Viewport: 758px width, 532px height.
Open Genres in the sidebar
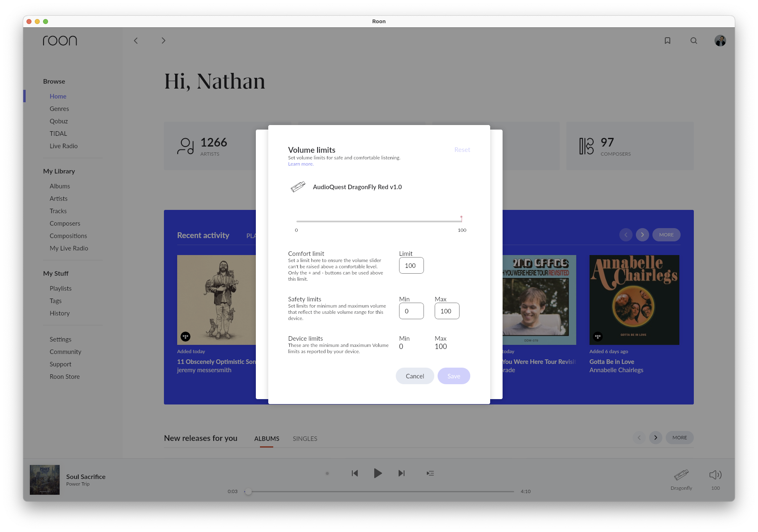(x=59, y=108)
